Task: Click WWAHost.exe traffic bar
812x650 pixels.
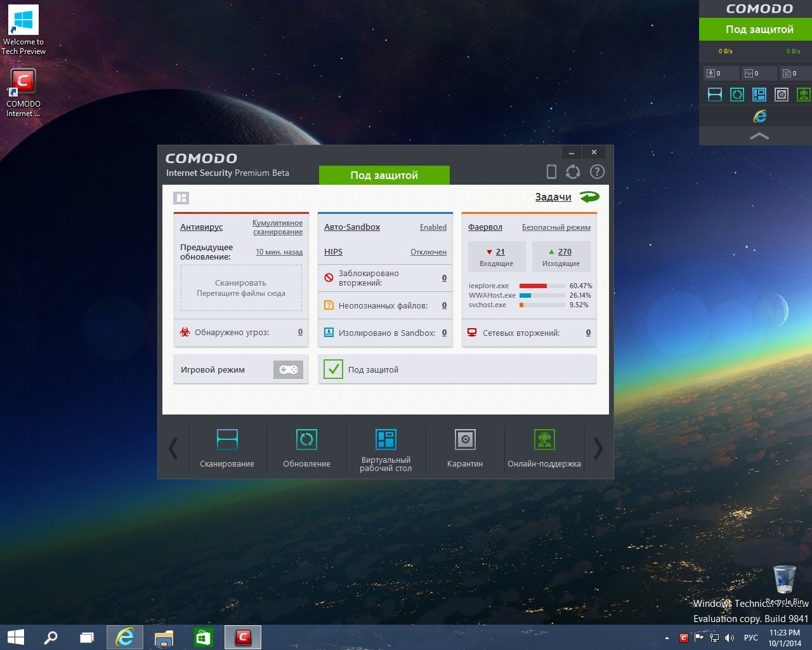Action: [542, 295]
